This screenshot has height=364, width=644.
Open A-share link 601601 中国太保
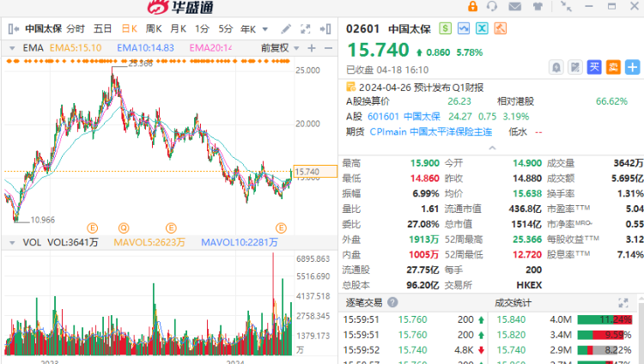(x=404, y=117)
